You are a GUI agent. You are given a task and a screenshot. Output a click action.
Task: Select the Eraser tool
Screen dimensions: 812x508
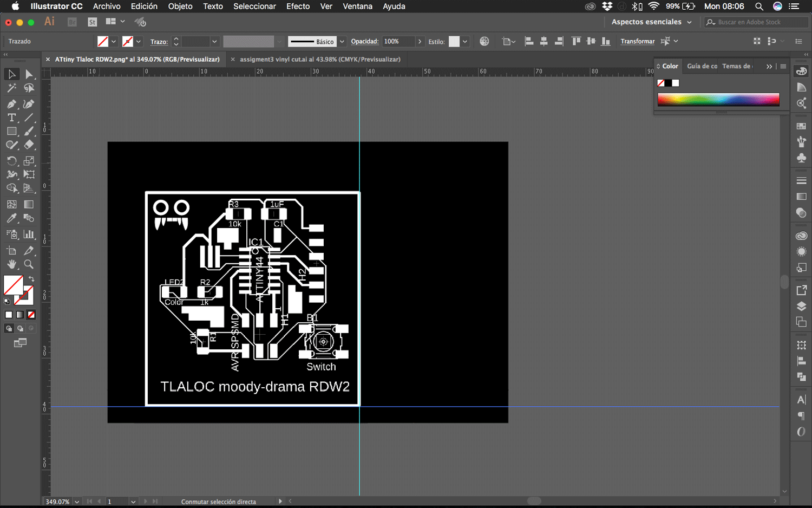click(29, 145)
